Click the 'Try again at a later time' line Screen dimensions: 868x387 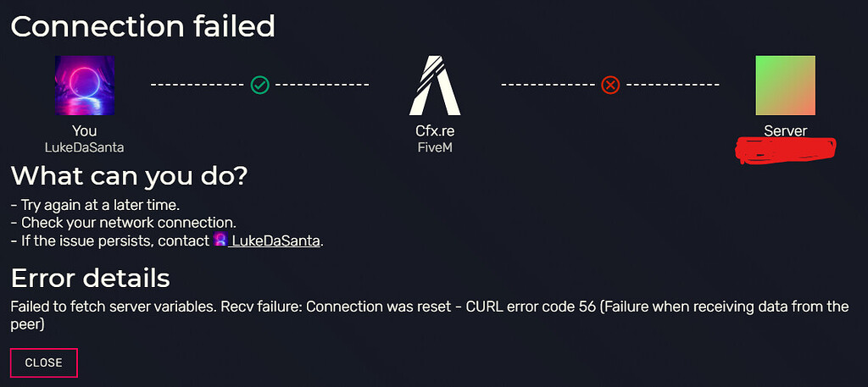[95, 205]
